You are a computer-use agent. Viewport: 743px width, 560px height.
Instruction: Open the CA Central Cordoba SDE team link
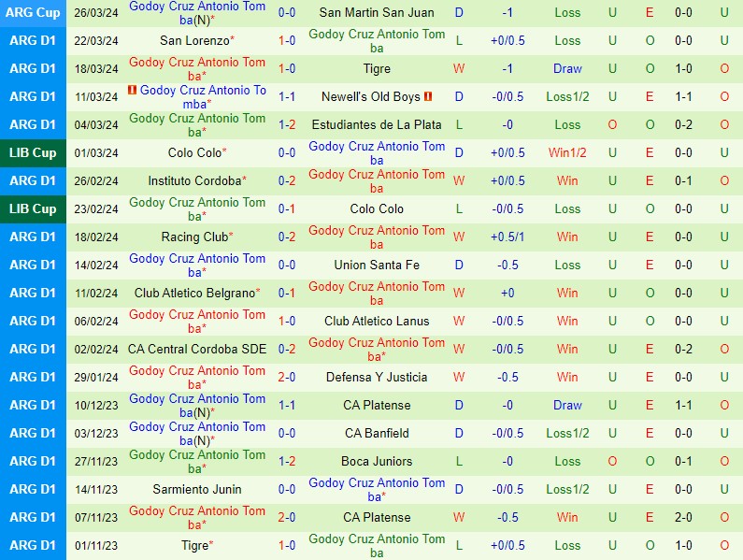pyautogui.click(x=197, y=349)
